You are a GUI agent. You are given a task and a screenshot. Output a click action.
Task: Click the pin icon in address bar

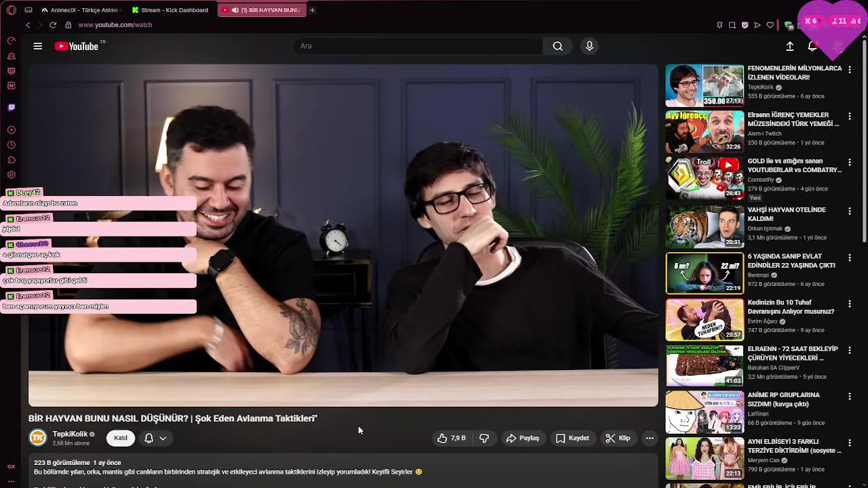719,25
